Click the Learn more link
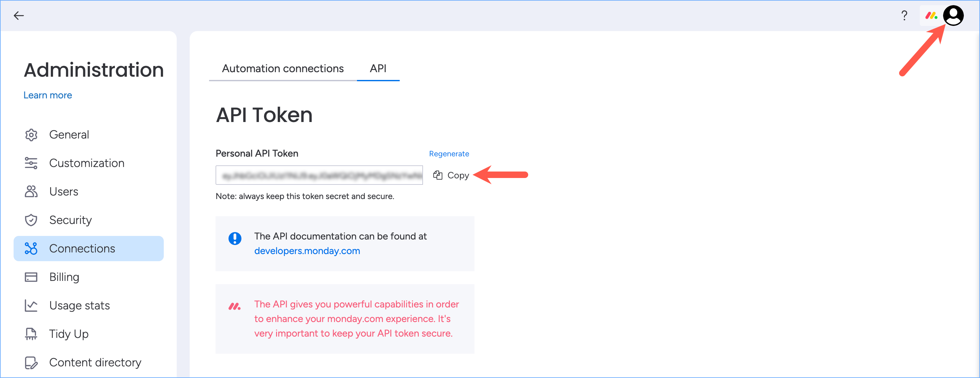 pos(48,95)
